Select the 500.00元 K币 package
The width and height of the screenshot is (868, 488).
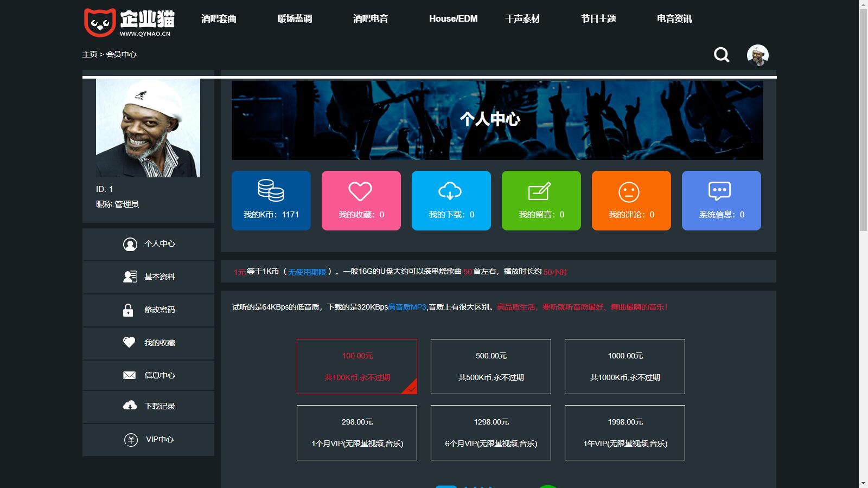pyautogui.click(x=491, y=367)
